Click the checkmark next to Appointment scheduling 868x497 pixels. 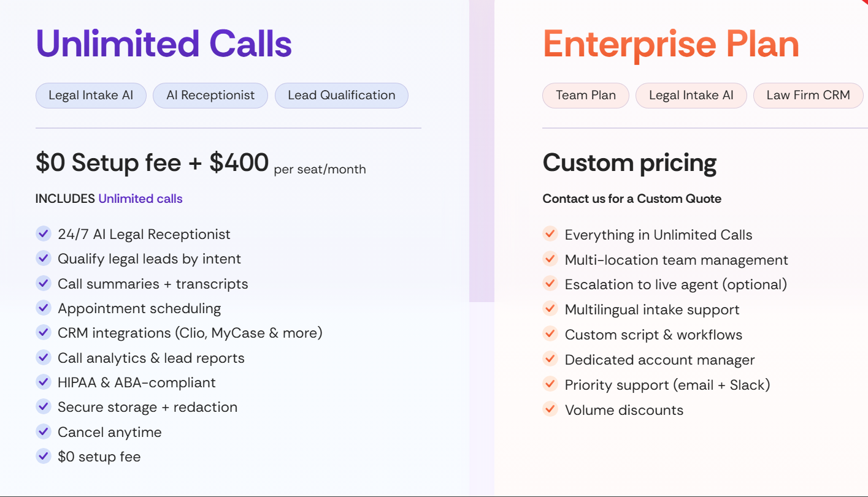[44, 308]
